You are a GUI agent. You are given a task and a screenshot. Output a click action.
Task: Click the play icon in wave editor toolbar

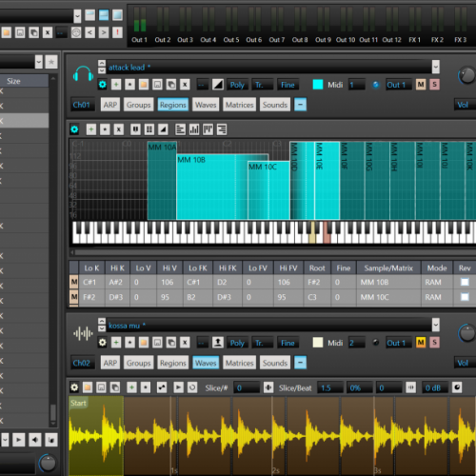tap(178, 387)
